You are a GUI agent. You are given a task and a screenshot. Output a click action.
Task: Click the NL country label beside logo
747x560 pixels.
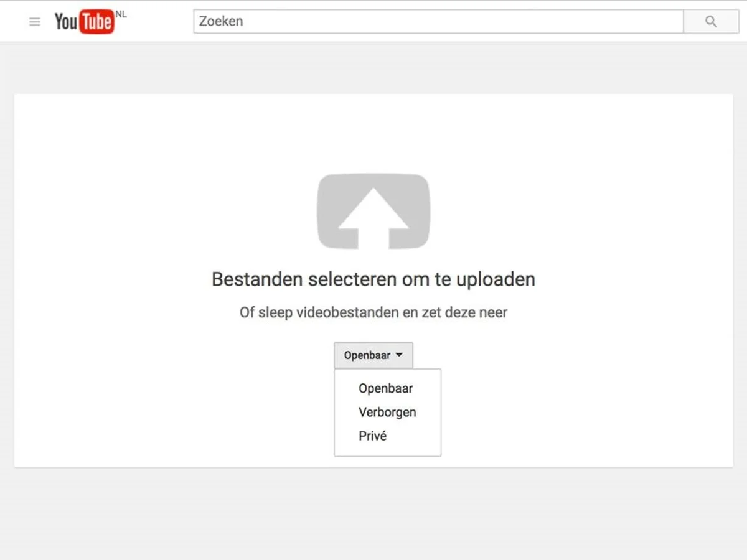tap(121, 14)
